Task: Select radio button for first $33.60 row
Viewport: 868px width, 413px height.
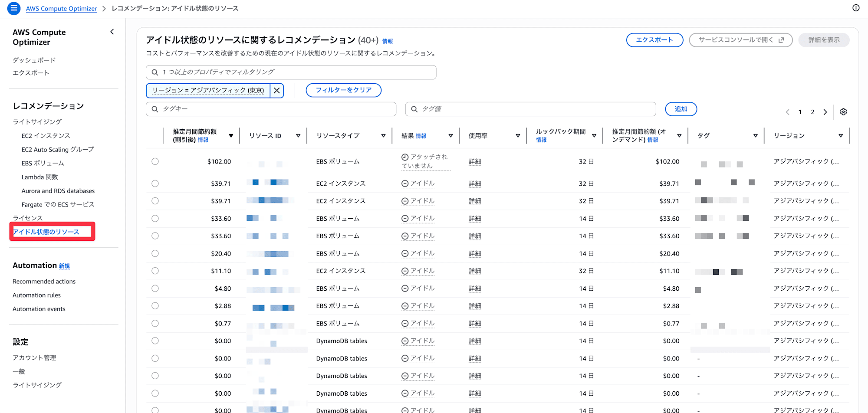Action: tap(155, 219)
